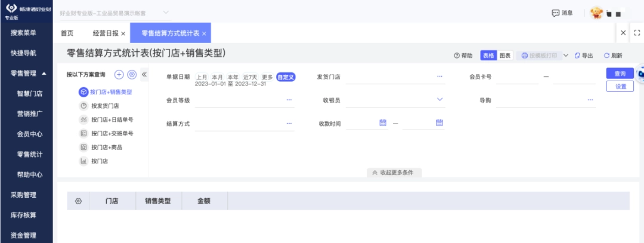Open the 收款时间 start date calendar icon

point(383,122)
